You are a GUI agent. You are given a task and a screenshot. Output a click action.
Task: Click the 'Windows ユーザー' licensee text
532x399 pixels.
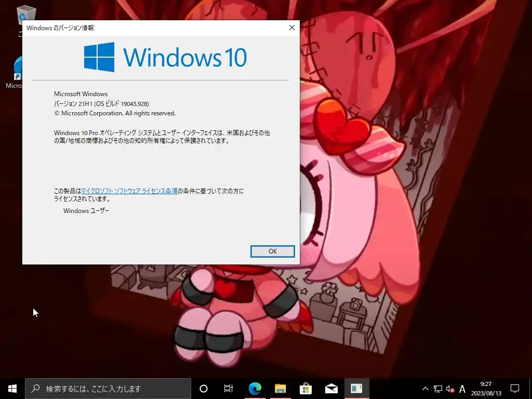[86, 211]
